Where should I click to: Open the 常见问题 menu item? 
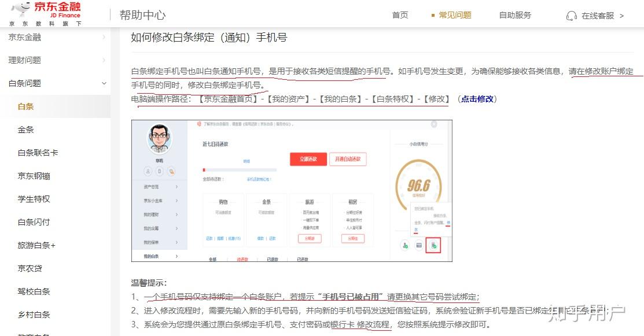455,16
